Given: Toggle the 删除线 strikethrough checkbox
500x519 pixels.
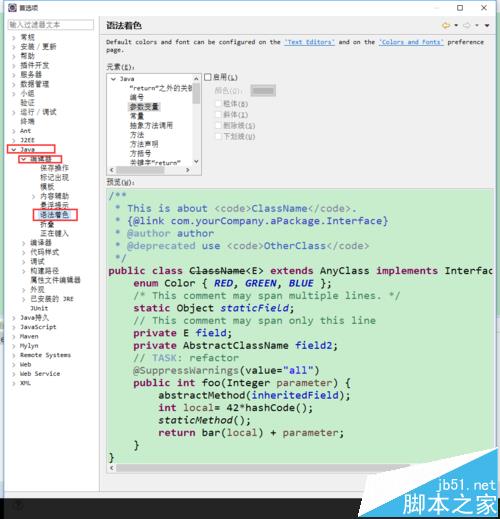Looking at the screenshot, I should click(218, 126).
